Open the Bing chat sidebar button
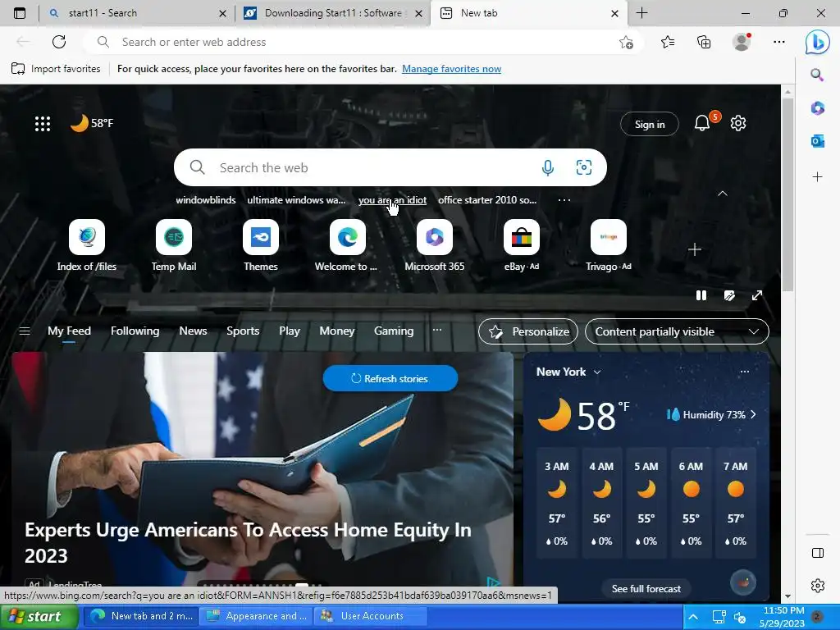 tap(818, 42)
